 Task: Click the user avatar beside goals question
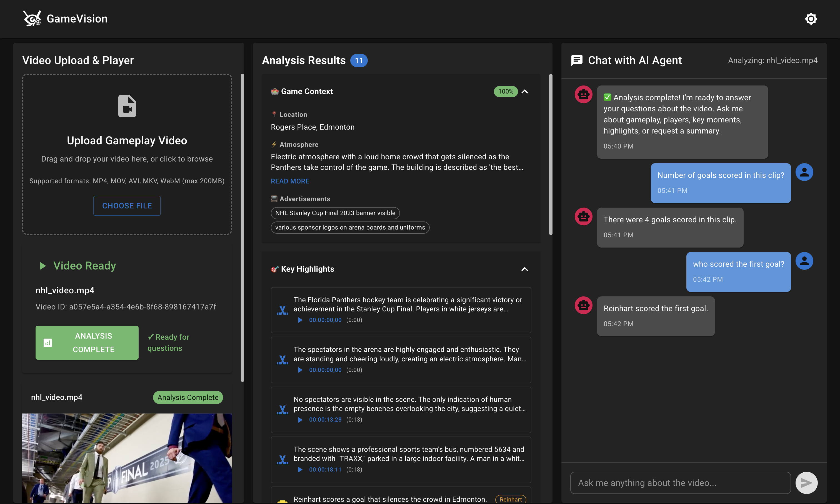pos(804,172)
